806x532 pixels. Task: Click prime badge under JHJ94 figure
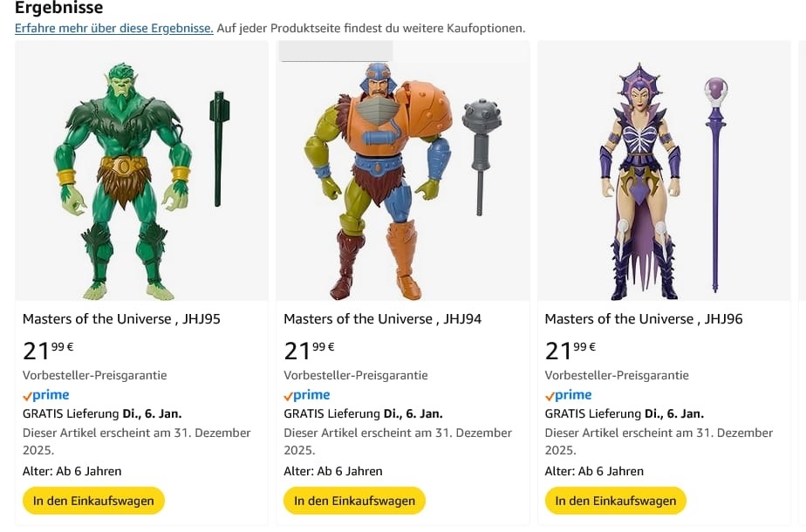tap(307, 395)
